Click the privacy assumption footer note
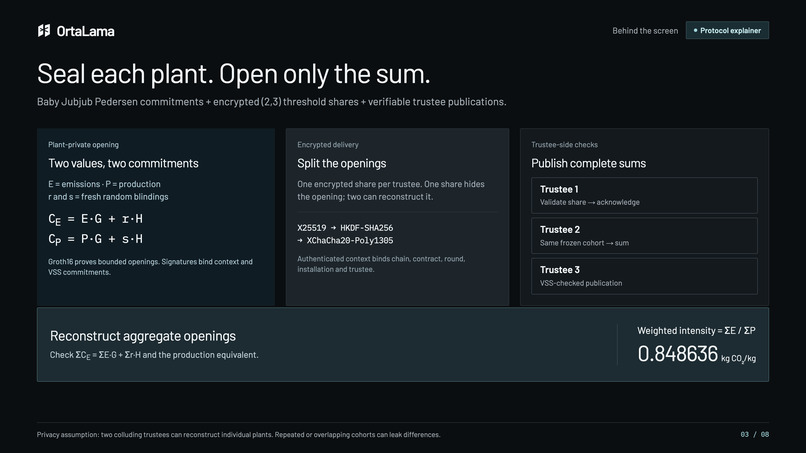The height and width of the screenshot is (453, 806). pos(239,435)
